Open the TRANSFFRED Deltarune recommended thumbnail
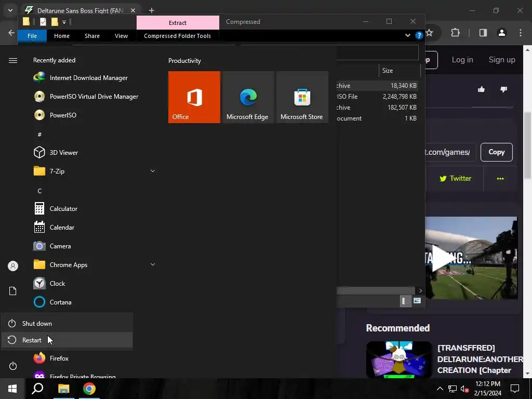This screenshot has height=399, width=532. click(x=398, y=360)
